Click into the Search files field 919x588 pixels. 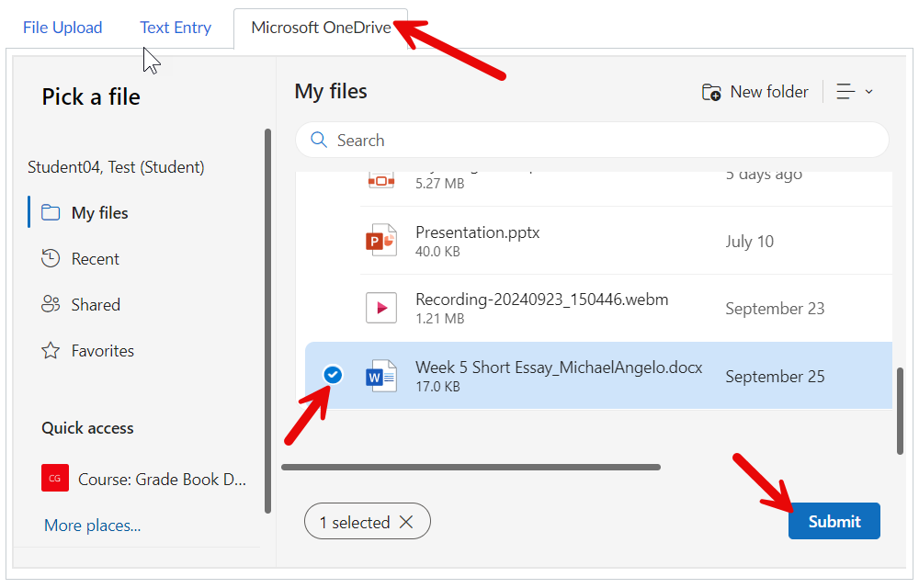(592, 140)
